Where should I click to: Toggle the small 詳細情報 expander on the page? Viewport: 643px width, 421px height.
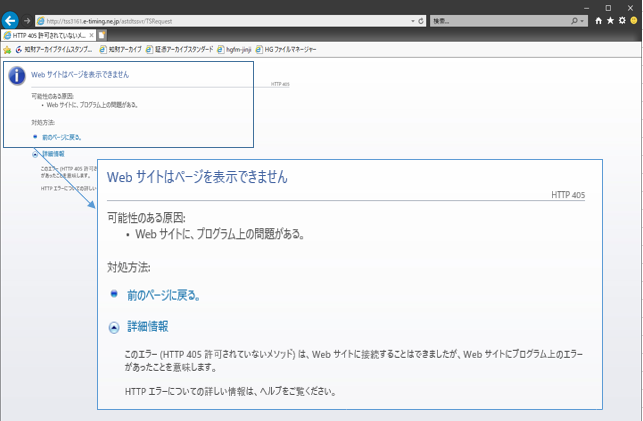tap(36, 154)
